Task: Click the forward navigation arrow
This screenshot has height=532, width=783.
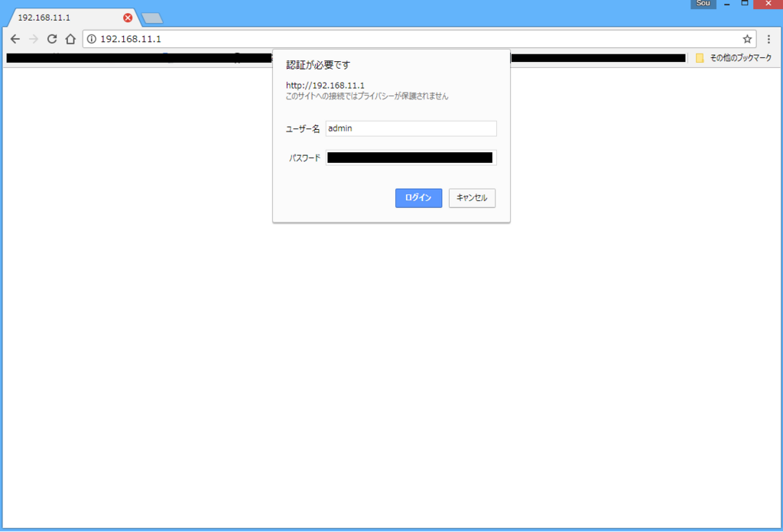Action: click(34, 39)
